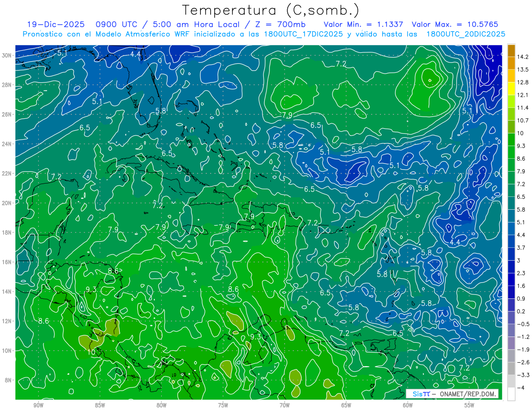Click the '75W' longitude axis label
532x411 pixels.
[223, 405]
